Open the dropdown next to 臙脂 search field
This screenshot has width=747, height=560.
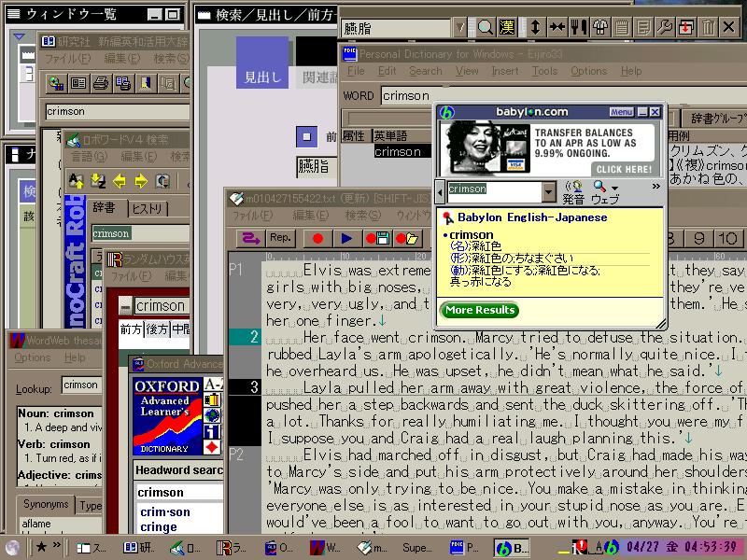(459, 28)
